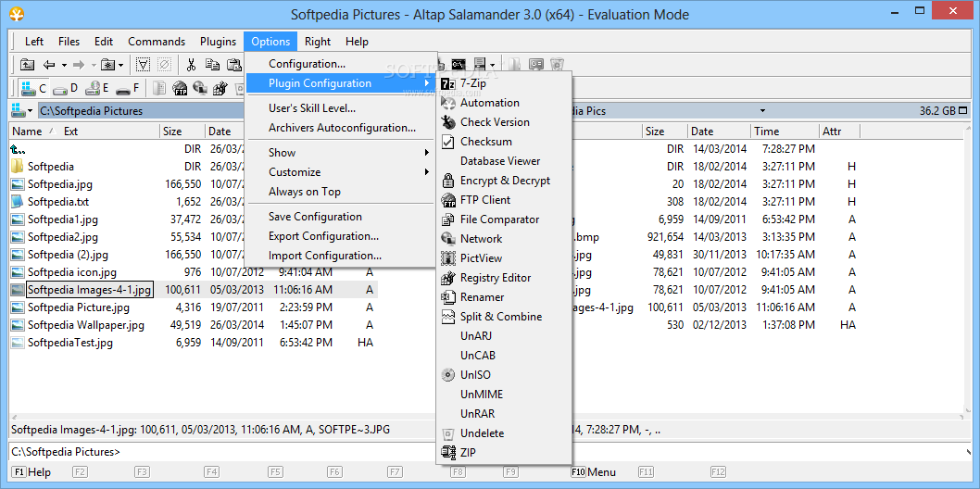Click the scissors Cut icon
980x489 pixels.
(x=191, y=64)
